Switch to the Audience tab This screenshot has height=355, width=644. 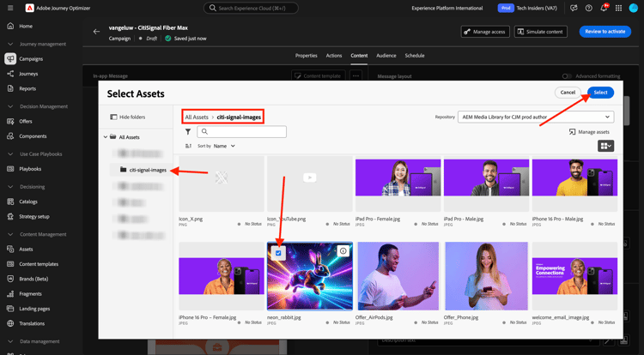point(386,56)
